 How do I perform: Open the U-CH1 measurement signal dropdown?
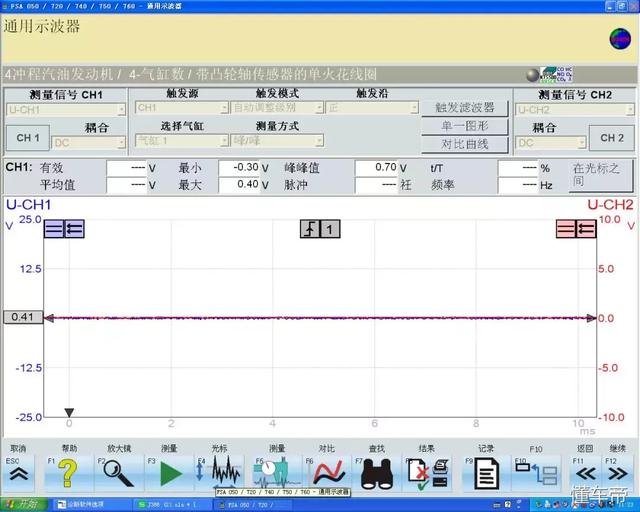66,110
